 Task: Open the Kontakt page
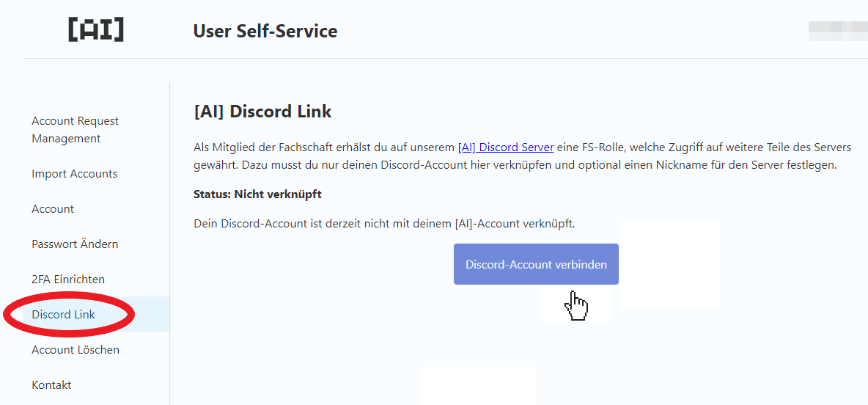[x=51, y=385]
